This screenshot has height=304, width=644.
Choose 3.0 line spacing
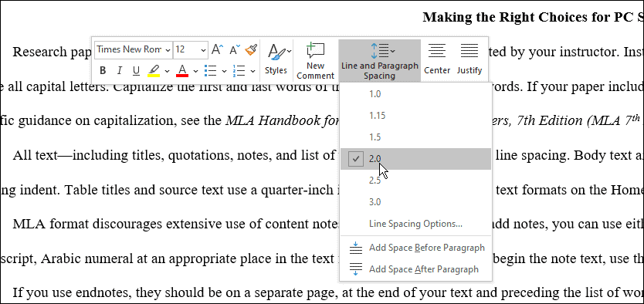(x=415, y=202)
